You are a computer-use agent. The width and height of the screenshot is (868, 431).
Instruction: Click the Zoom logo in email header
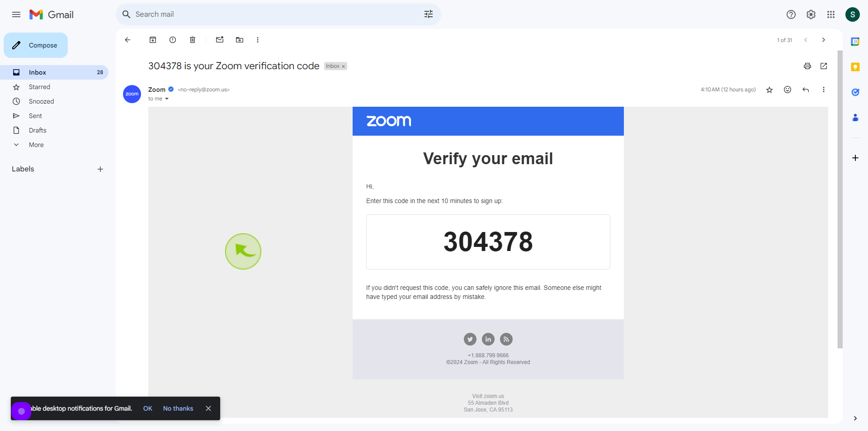389,121
